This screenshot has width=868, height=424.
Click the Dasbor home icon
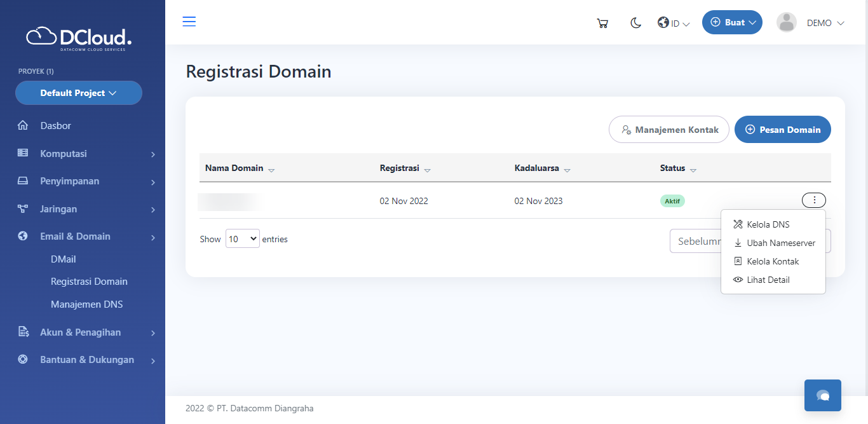(x=23, y=126)
